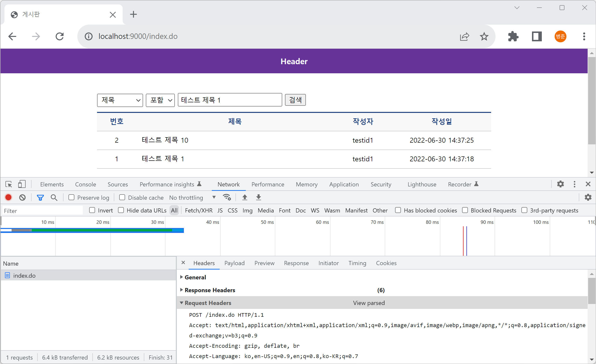596x364 pixels.
Task: Expand the Response Headers section
Action: (210, 290)
